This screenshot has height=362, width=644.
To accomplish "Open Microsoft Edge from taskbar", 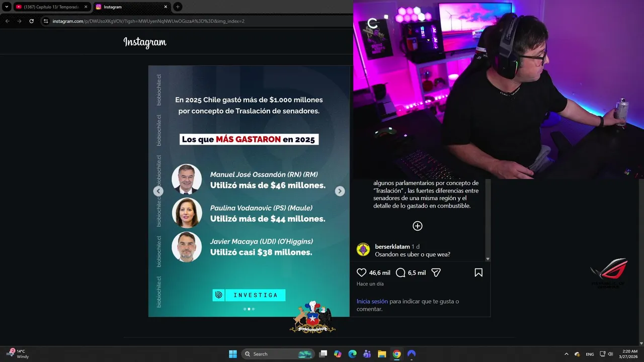I will (x=353, y=354).
